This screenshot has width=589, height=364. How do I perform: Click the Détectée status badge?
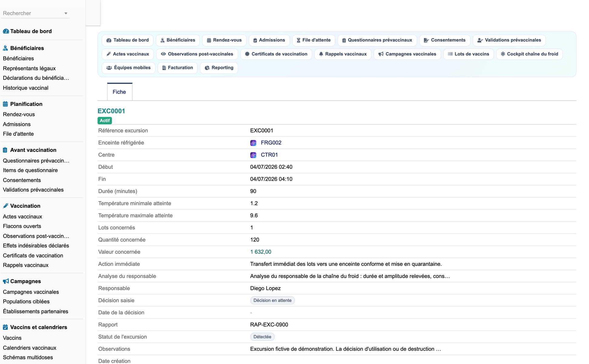pos(262,337)
